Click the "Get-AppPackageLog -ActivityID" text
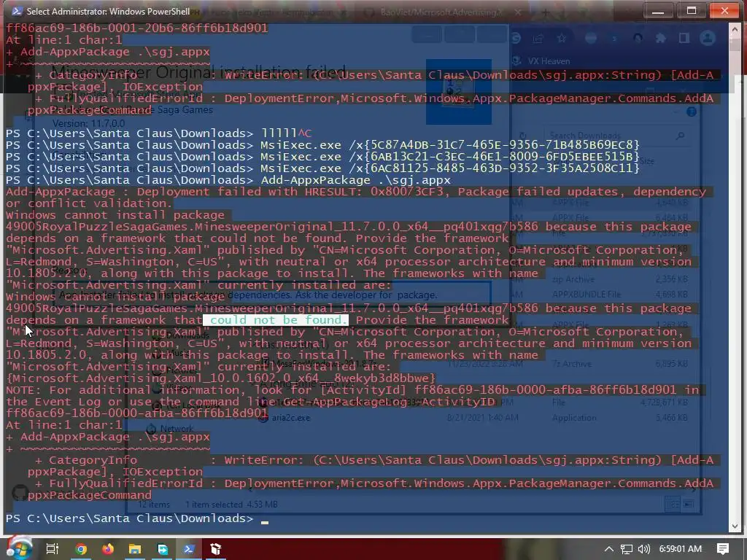 pyautogui.click(x=389, y=402)
